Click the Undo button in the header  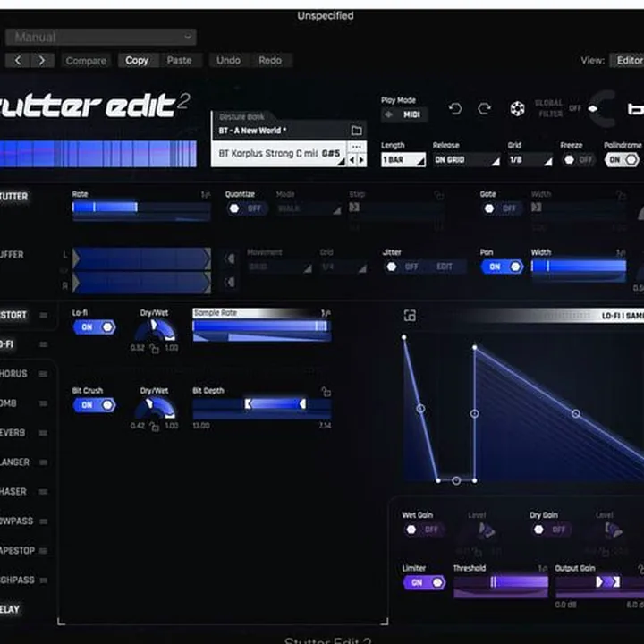pyautogui.click(x=228, y=61)
